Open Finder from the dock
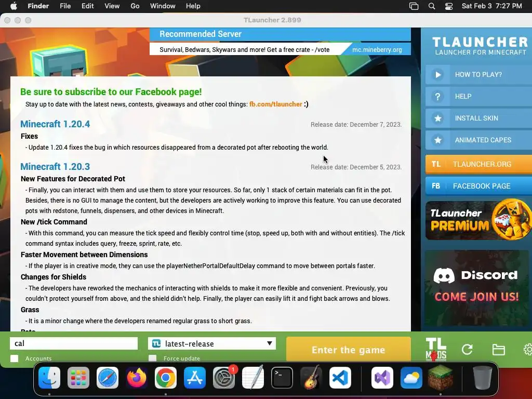The image size is (532, 399). (x=49, y=378)
